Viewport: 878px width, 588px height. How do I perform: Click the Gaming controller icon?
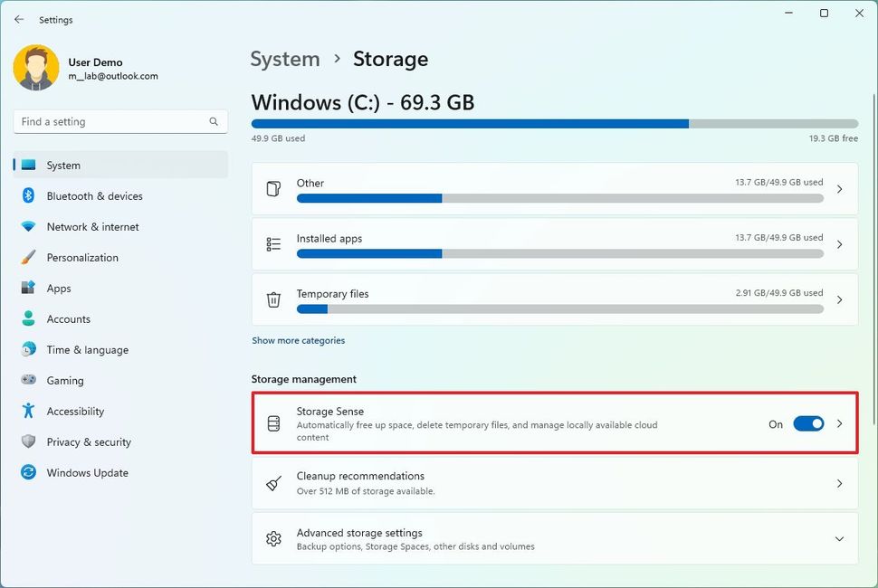click(x=28, y=381)
